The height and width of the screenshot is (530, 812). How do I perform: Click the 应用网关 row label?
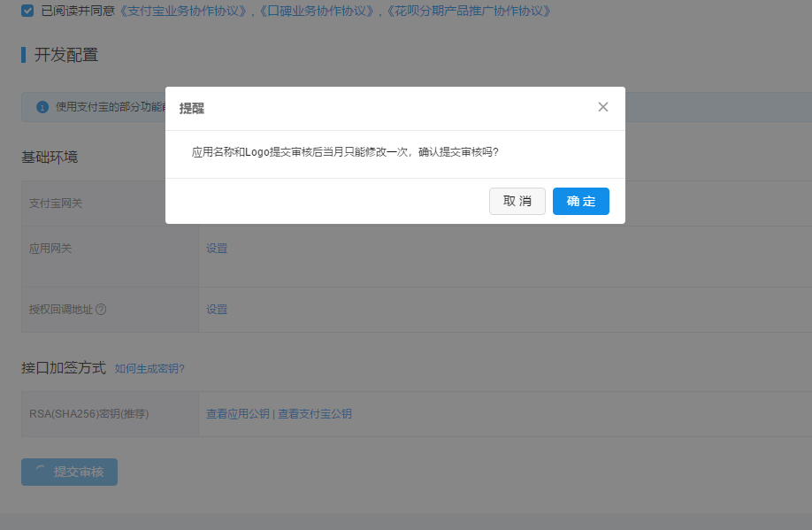[50, 248]
